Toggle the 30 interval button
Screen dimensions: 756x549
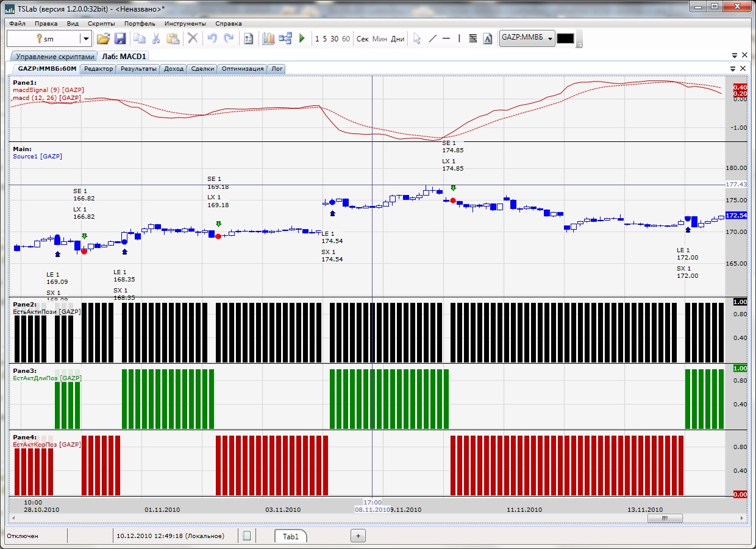pos(334,39)
